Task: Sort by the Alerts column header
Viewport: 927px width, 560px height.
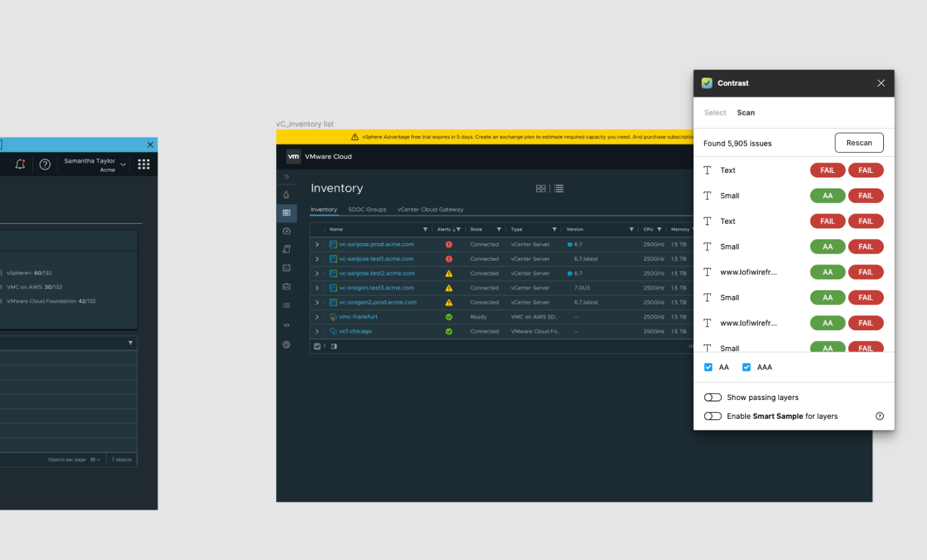Action: pos(444,229)
